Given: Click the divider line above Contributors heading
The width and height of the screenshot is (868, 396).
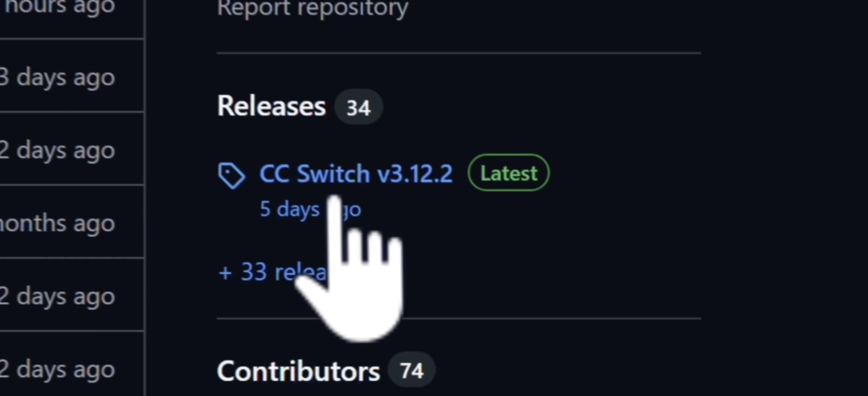Looking at the screenshot, I should 459,319.
